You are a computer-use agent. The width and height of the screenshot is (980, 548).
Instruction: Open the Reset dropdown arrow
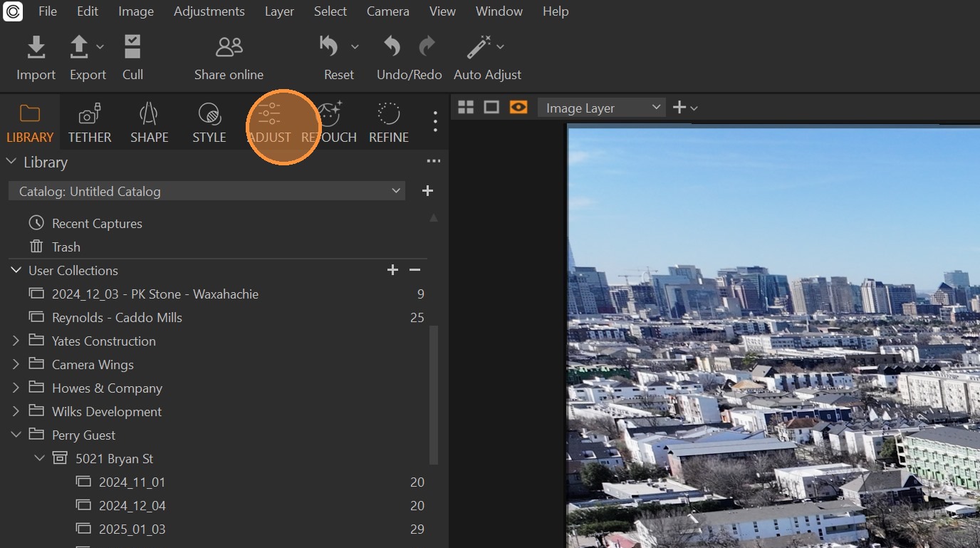point(355,47)
